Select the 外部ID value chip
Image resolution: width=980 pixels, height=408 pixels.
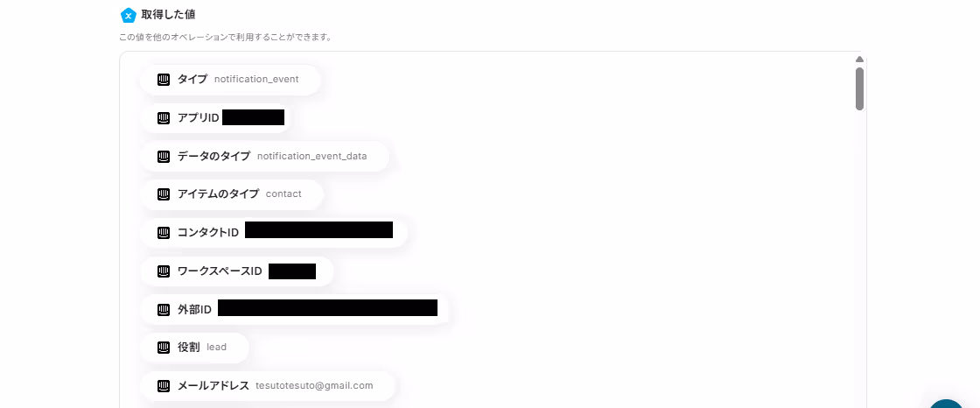(294, 309)
